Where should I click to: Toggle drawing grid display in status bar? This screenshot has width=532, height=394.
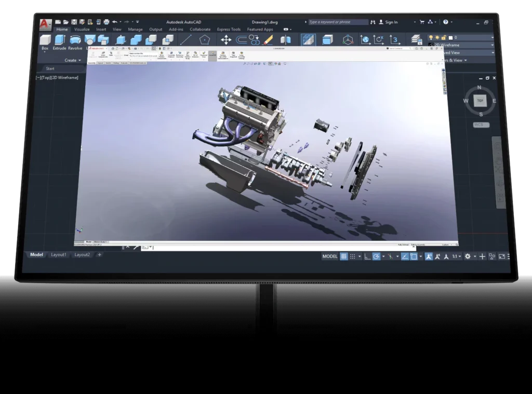pyautogui.click(x=344, y=256)
